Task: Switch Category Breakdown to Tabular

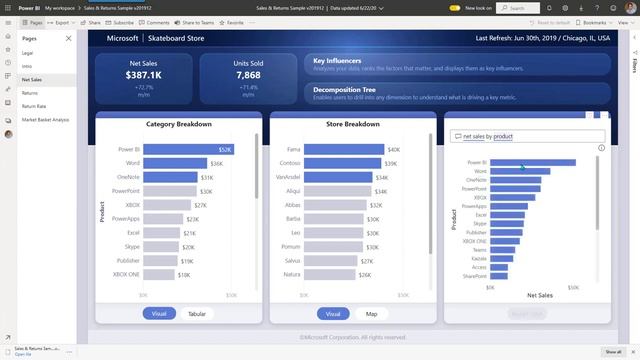Action: point(197,314)
